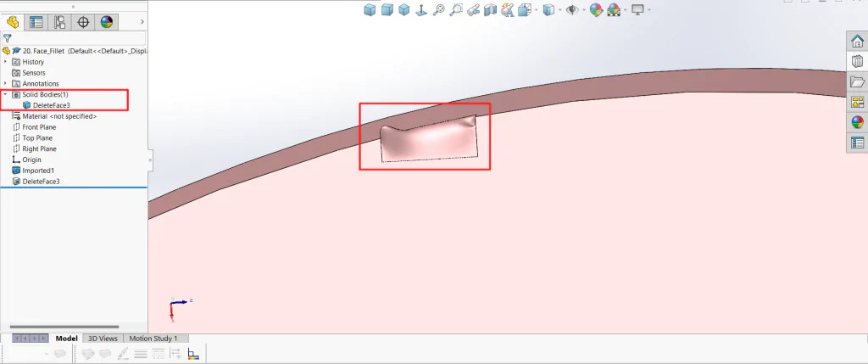Screen dimensions: 868x364
Task: Expand the Annotations tree node
Action: pyautogui.click(x=6, y=84)
